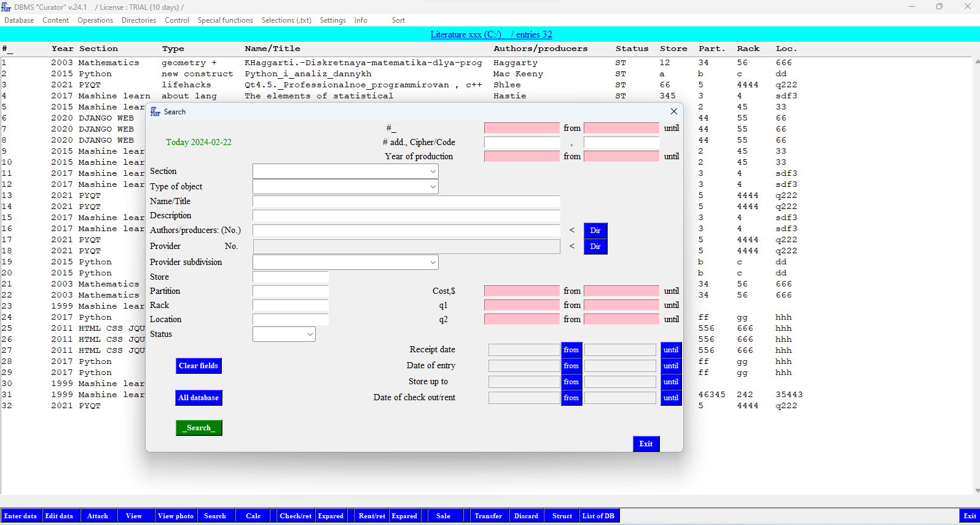Click Edit data in bottom toolbar
This screenshot has height=525, width=980.
pyautogui.click(x=59, y=516)
